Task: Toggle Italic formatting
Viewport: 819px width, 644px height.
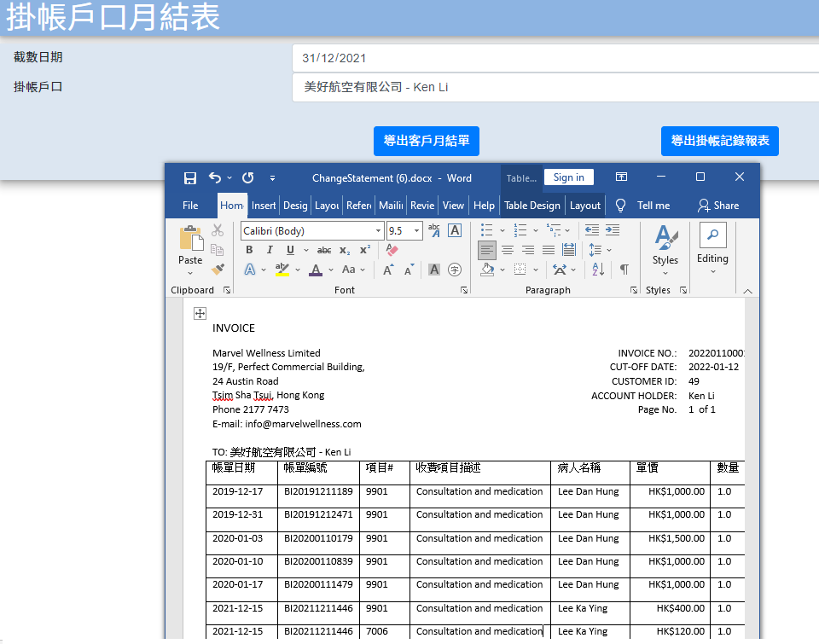Action: coord(270,250)
